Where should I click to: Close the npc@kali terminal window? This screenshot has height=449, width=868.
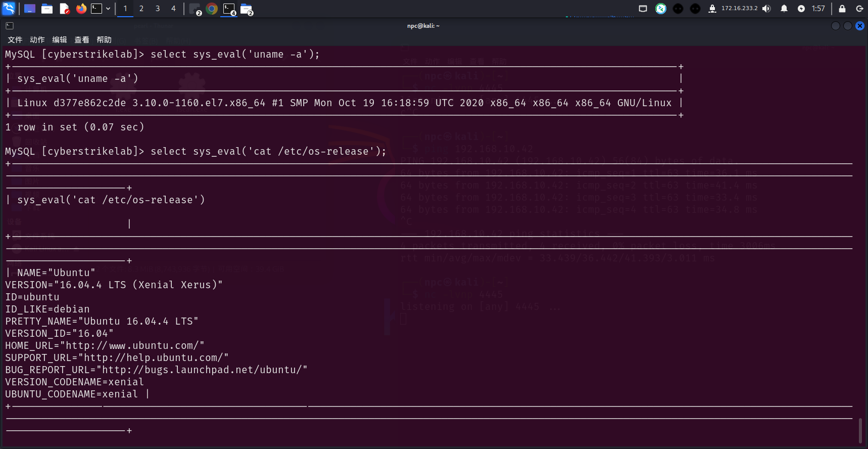(x=860, y=26)
